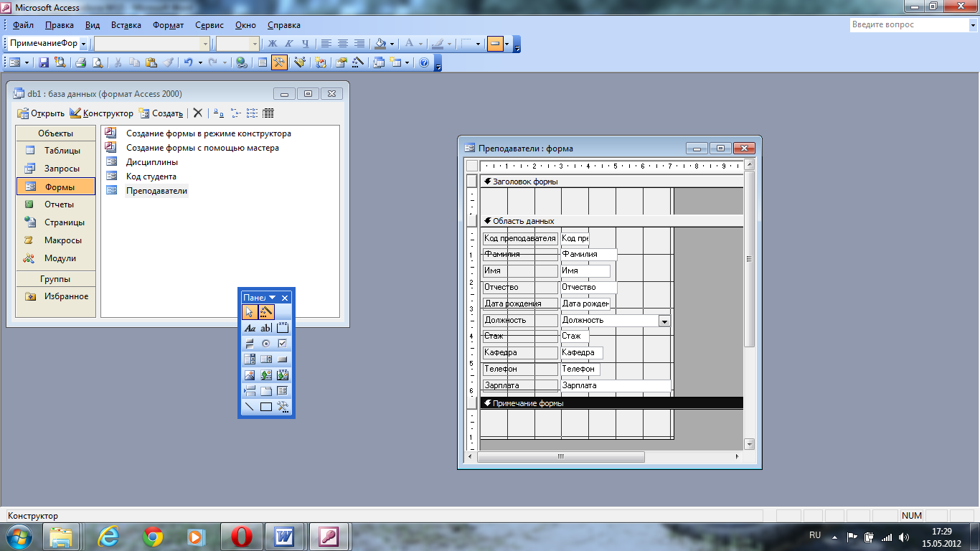Open More Controls in the toolbox
This screenshot has width=980, height=551.
point(283,406)
